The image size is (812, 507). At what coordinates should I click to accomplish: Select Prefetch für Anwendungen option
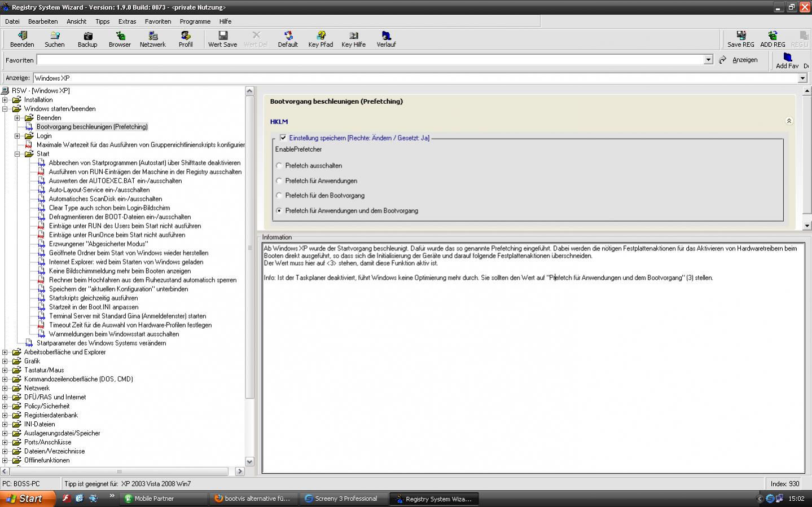pos(279,181)
